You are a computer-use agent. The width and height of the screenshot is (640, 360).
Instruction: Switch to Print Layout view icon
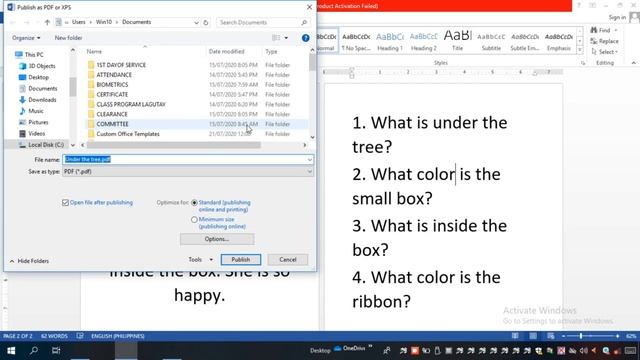533,336
